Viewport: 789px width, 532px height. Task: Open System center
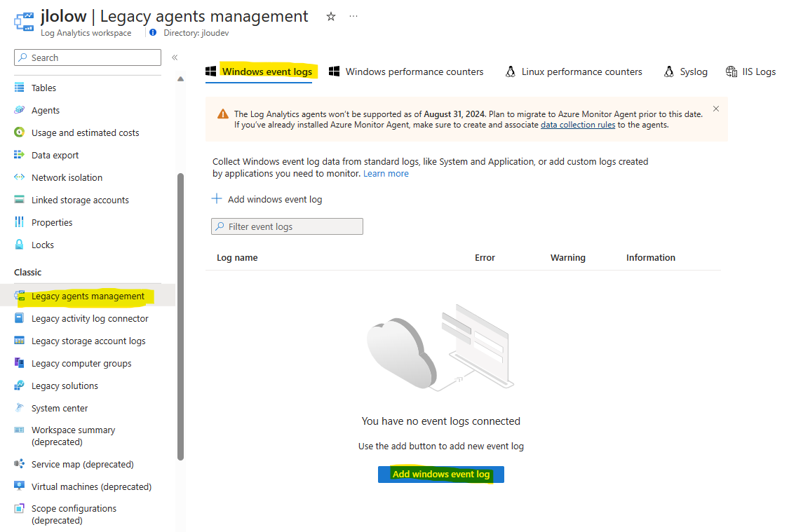coord(60,409)
